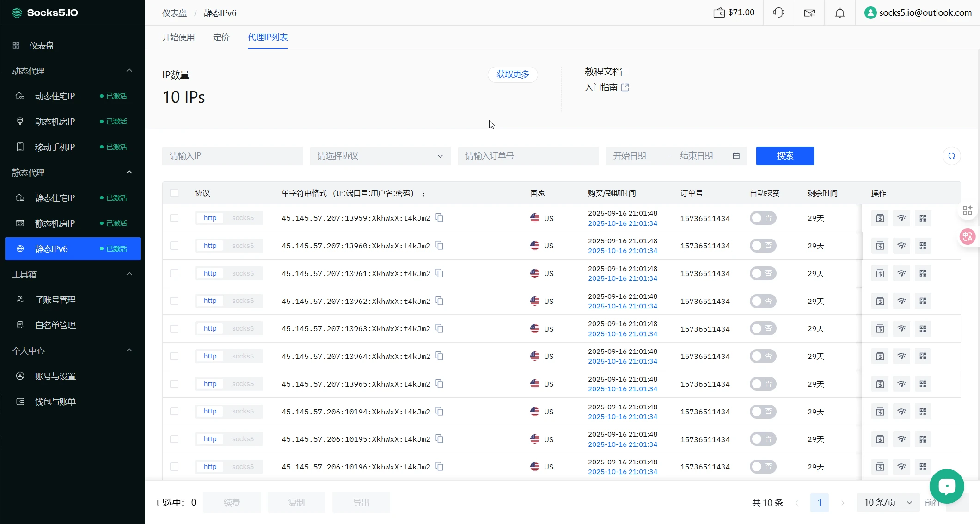Image resolution: width=980 pixels, height=524 pixels.
Task: Open the messages envelope icon
Action: (x=809, y=12)
